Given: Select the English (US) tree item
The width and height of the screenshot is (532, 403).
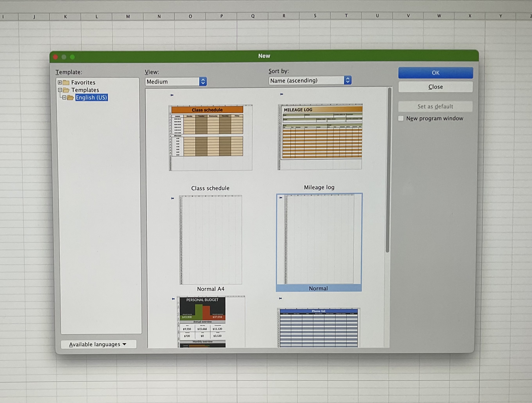Looking at the screenshot, I should tap(91, 97).
